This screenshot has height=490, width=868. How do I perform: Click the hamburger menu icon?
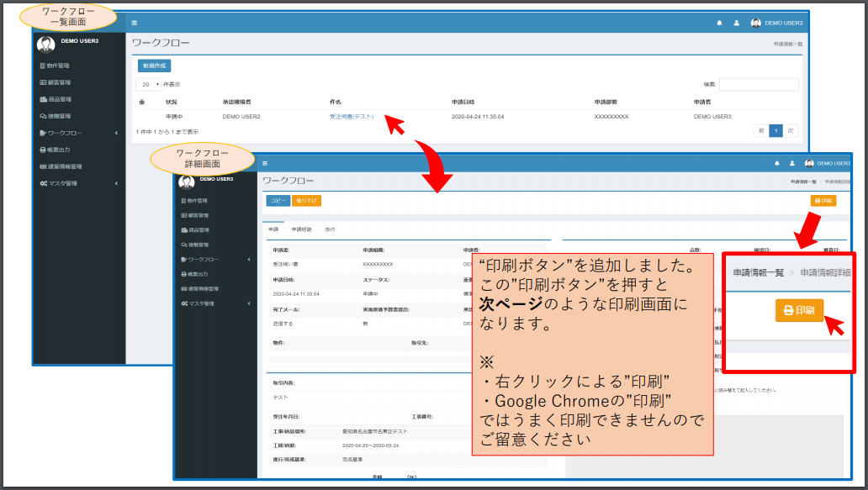click(x=134, y=24)
